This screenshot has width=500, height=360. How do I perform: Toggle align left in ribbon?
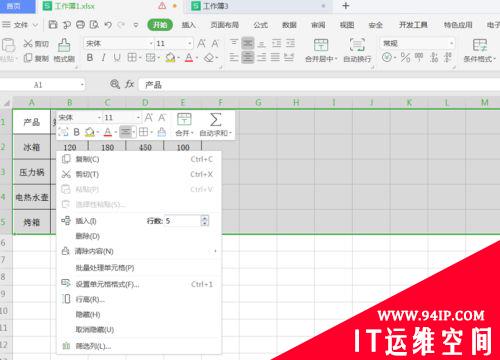234,58
